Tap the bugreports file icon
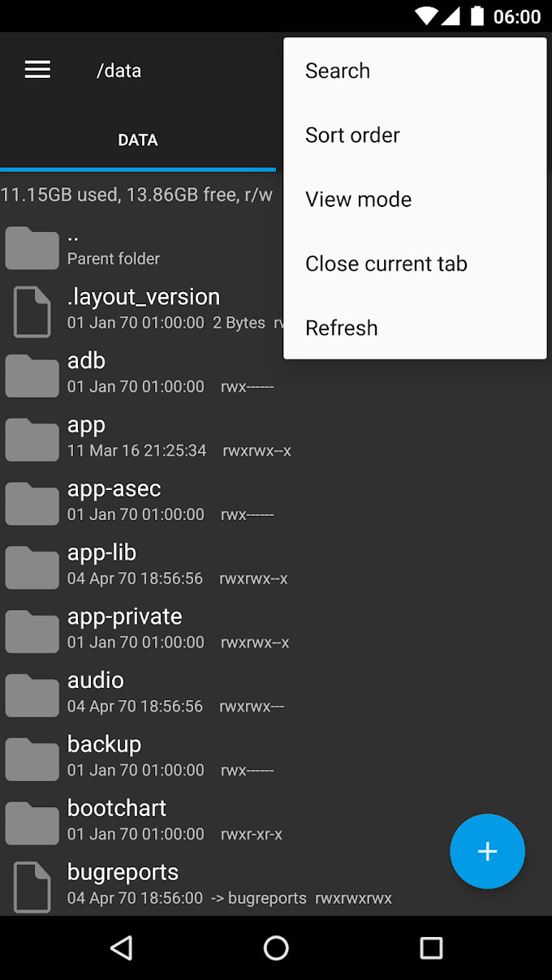 pyautogui.click(x=32, y=886)
